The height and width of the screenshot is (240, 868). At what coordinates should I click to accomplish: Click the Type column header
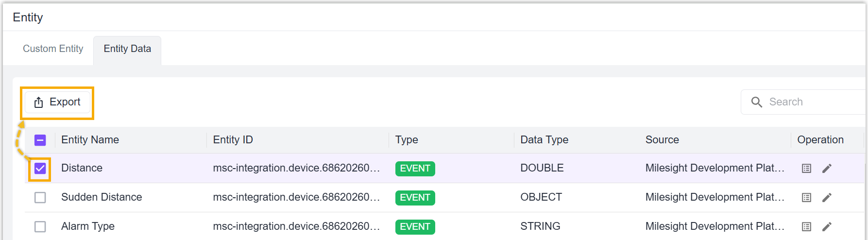407,140
